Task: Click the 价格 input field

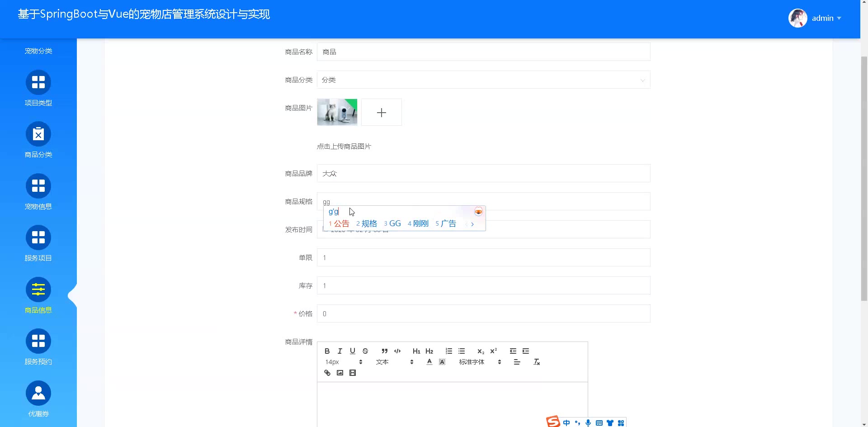Action: click(483, 313)
